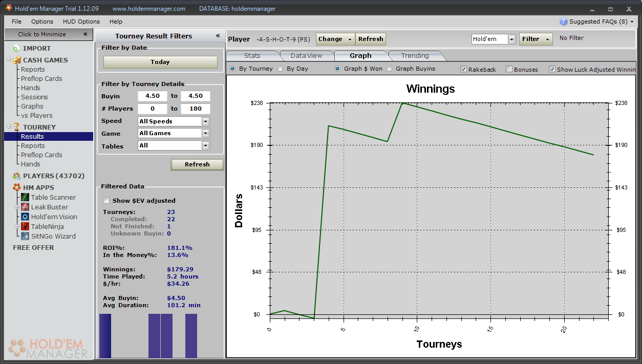Select Graph $ Won radio button
Screen dimensions: 642x364
tap(338, 69)
